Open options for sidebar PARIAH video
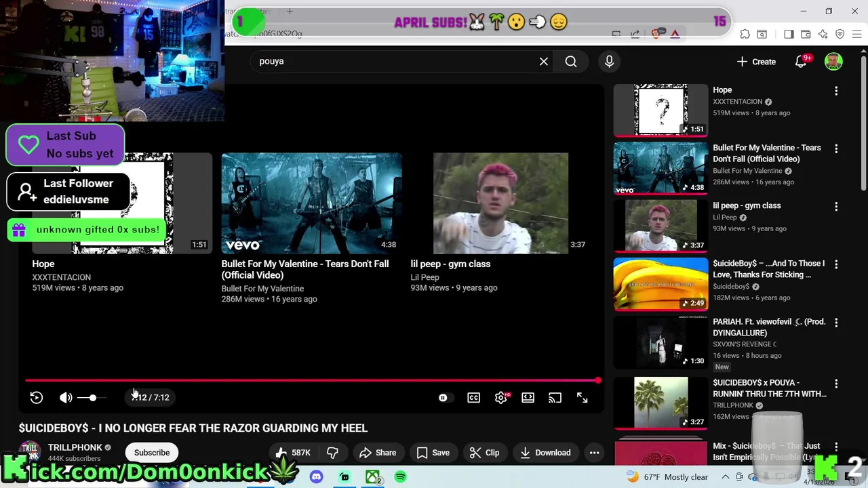Viewport: 868px width, 488px height. click(x=836, y=323)
